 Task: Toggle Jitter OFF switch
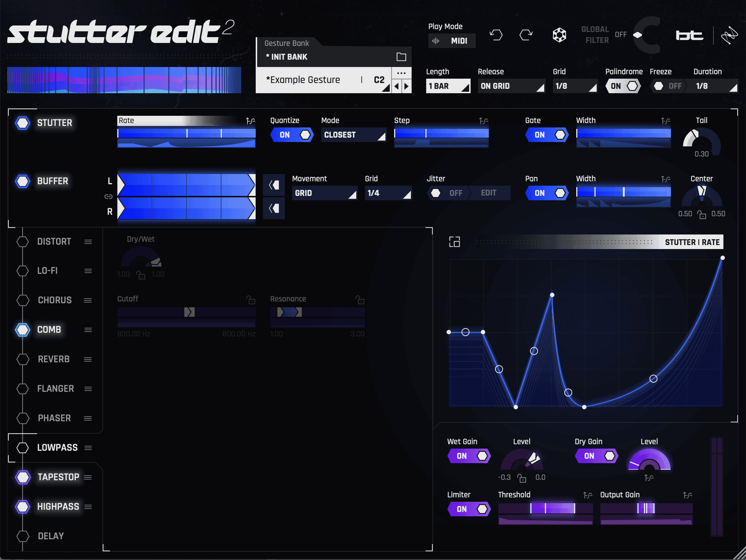click(x=448, y=193)
